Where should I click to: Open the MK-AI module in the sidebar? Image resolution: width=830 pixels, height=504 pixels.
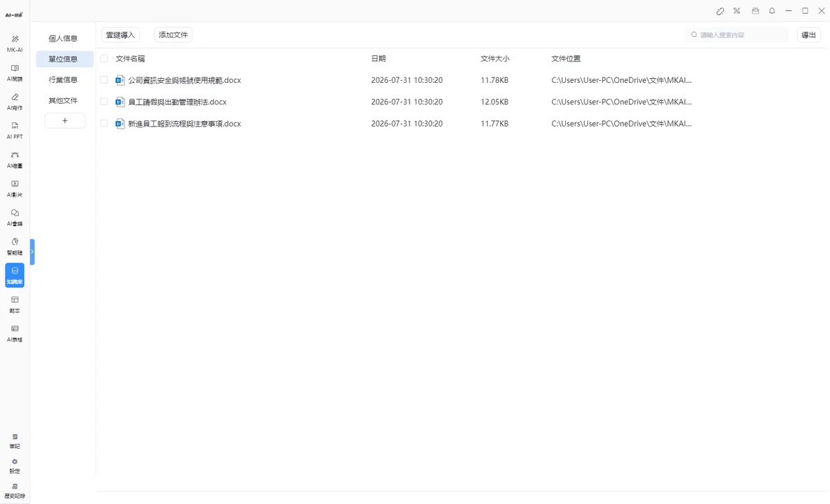[x=15, y=43]
